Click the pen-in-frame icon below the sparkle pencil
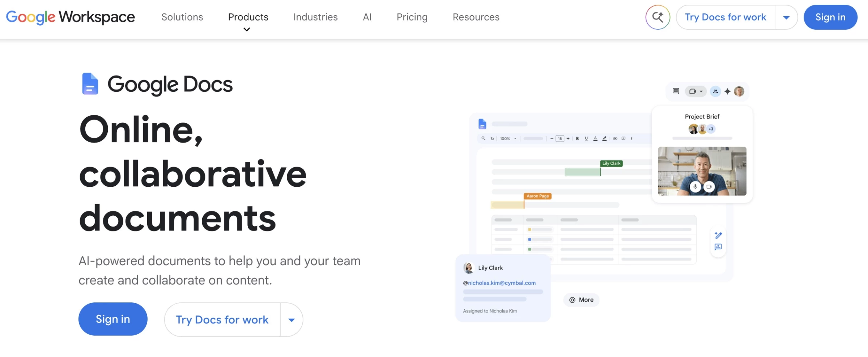The height and width of the screenshot is (357, 868). point(718,247)
